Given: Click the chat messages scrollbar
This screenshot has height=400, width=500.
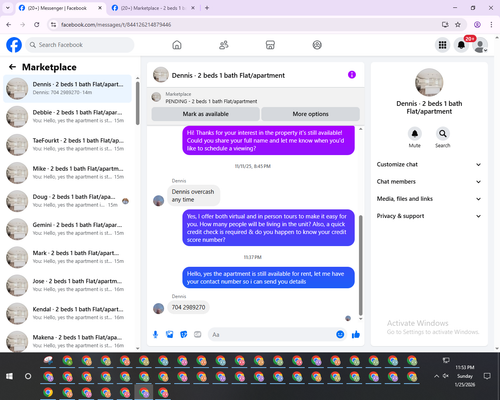Looking at the screenshot, I should coord(360,265).
